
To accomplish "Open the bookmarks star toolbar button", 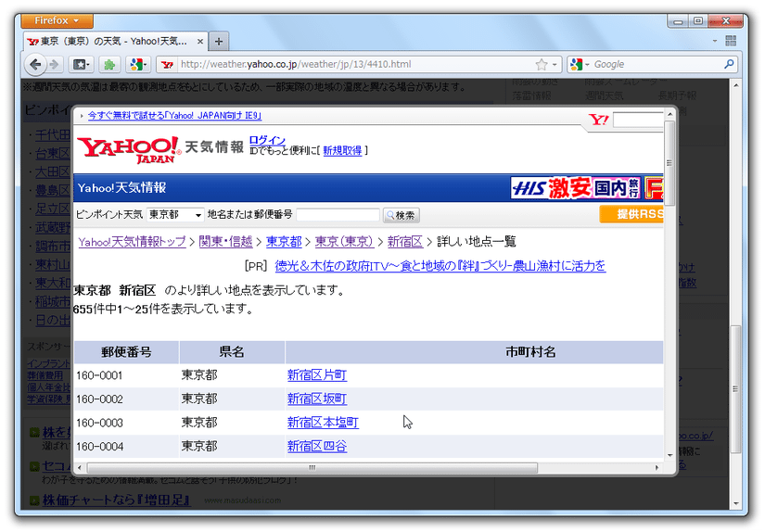I will point(81,64).
